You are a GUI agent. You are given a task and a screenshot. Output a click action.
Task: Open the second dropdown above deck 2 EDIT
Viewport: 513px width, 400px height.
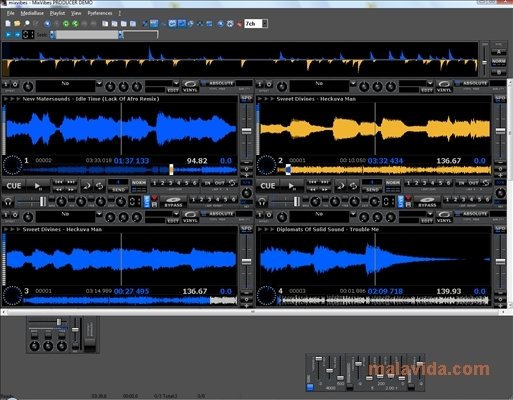[430, 83]
